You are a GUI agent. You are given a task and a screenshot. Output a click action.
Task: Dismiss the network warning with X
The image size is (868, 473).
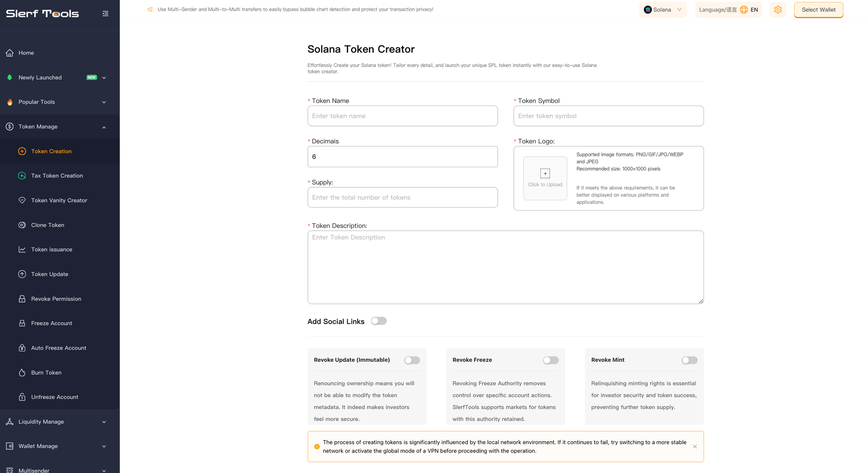point(695,447)
